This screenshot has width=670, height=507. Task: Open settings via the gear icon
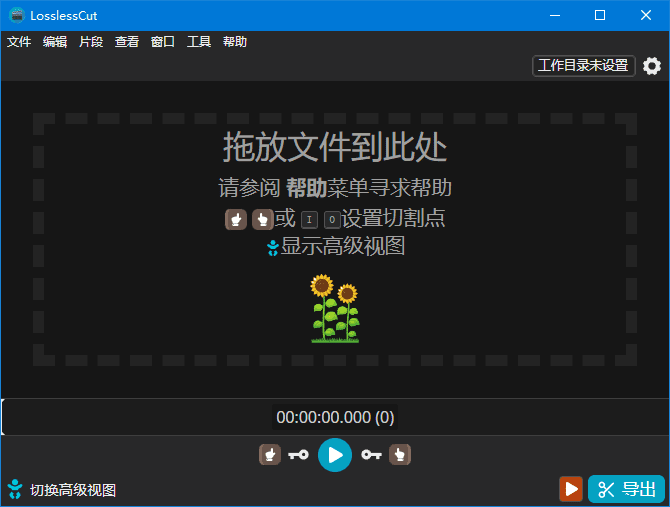[652, 66]
